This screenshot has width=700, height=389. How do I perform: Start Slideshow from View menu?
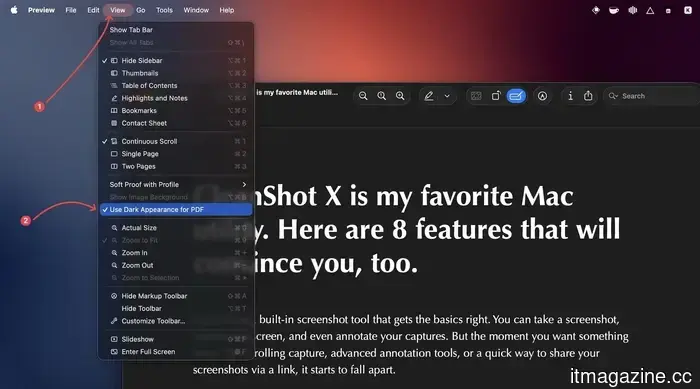176,339
